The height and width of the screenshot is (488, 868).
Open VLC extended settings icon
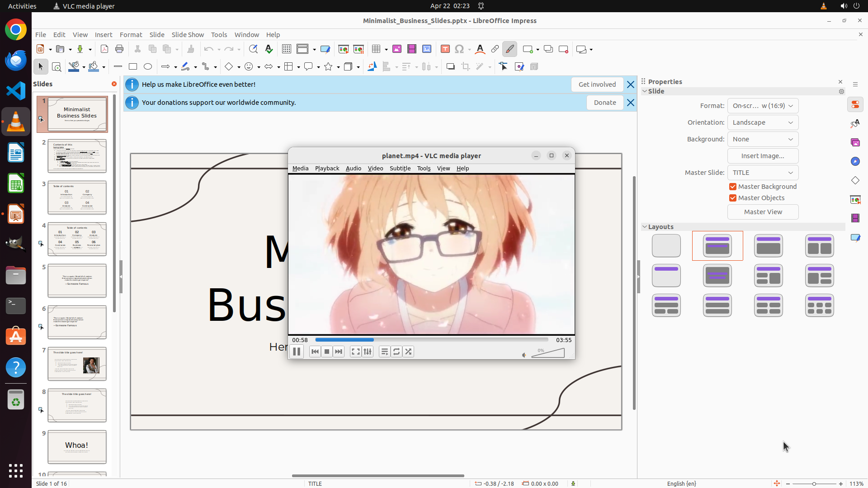click(x=368, y=352)
